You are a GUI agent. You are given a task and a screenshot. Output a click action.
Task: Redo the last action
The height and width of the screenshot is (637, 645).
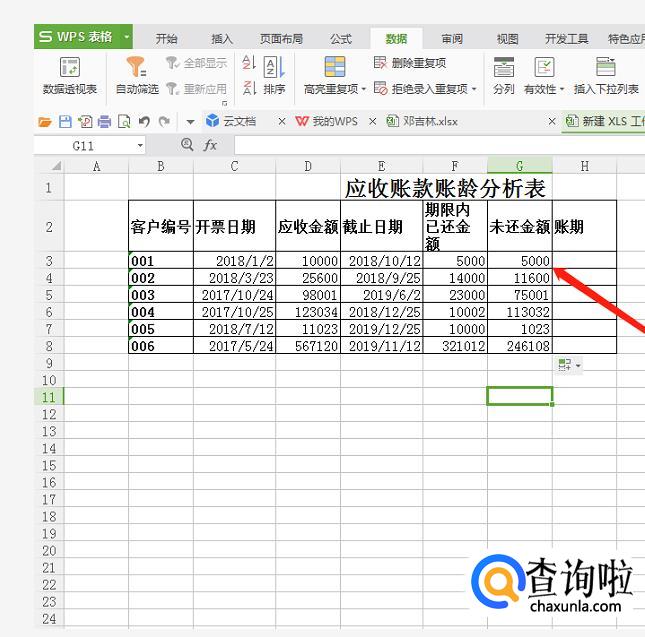click(x=165, y=122)
